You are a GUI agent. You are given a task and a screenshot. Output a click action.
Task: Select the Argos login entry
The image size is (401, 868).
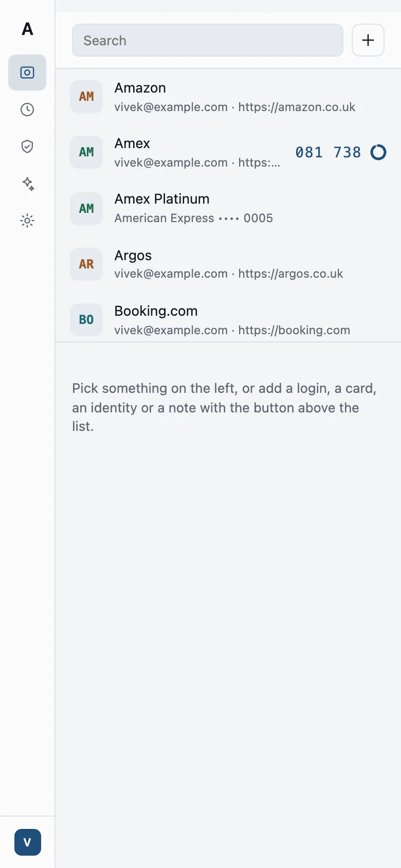pos(228,264)
